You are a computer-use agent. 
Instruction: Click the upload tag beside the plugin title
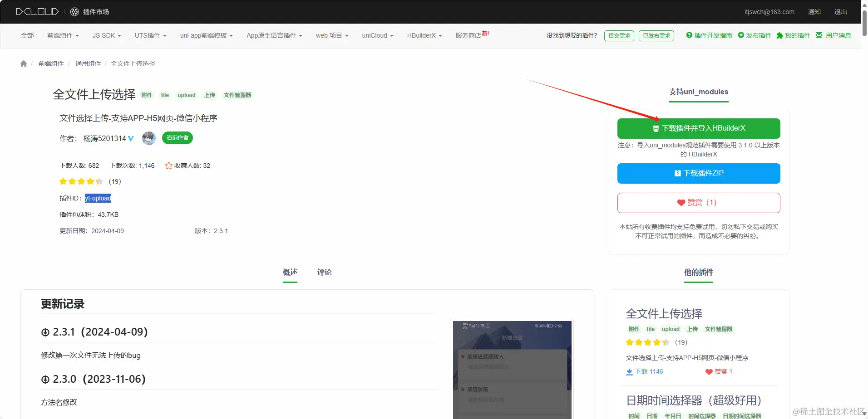187,95
